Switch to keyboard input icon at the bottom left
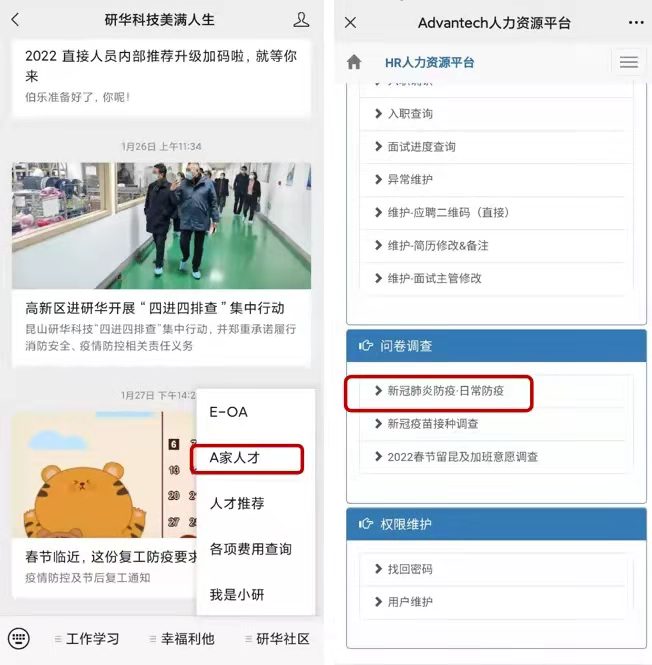652x665 pixels. pyautogui.click(x=19, y=638)
